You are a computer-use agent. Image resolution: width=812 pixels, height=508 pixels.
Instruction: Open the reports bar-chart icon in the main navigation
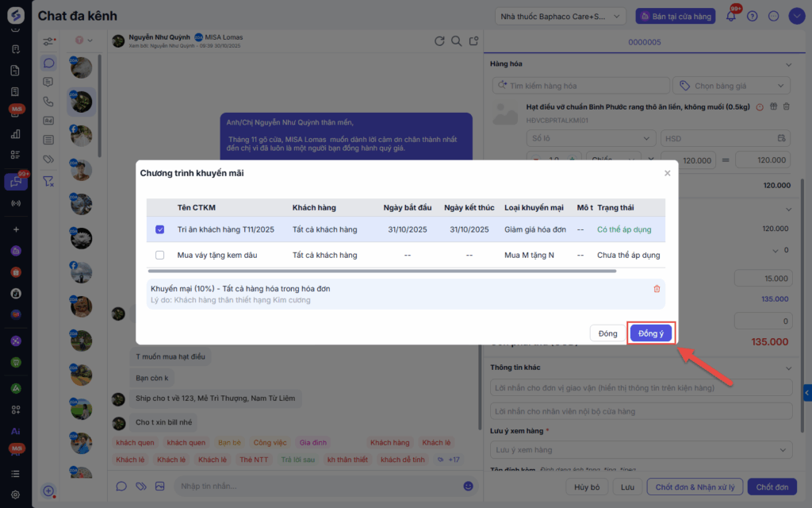coord(16,133)
